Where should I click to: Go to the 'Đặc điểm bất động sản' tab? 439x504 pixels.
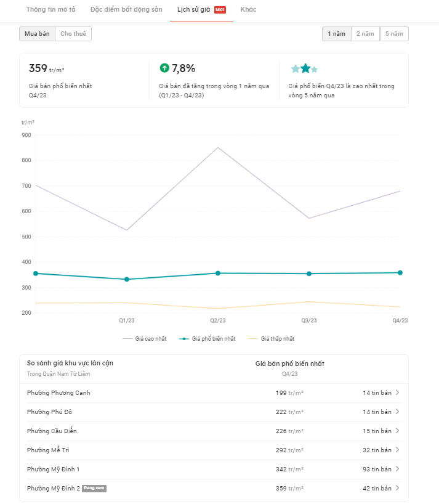pos(126,10)
